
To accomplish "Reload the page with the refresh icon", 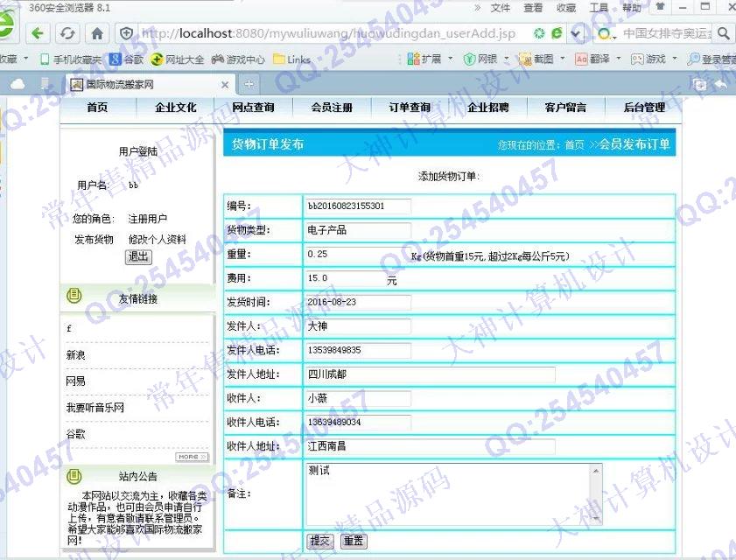I will pyautogui.click(x=67, y=33).
